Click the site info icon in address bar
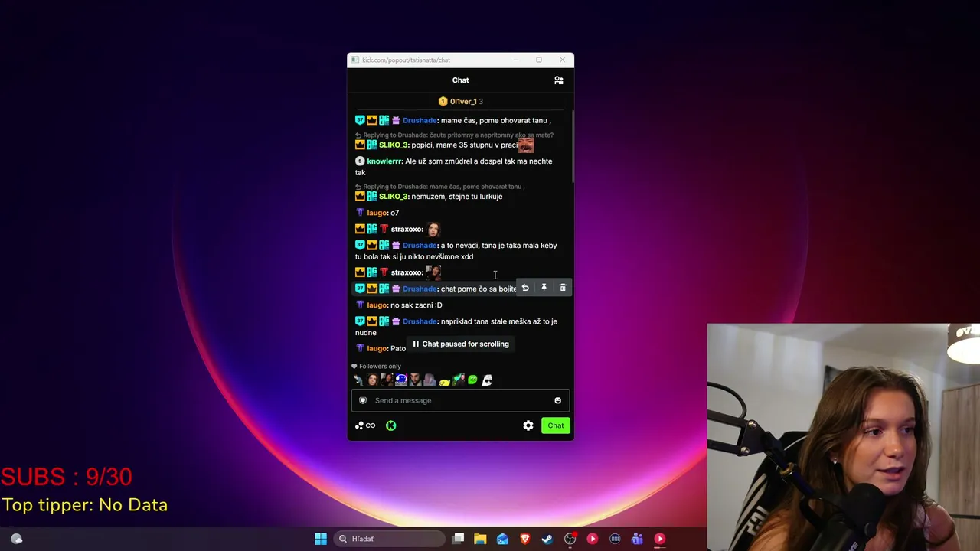 (x=355, y=60)
